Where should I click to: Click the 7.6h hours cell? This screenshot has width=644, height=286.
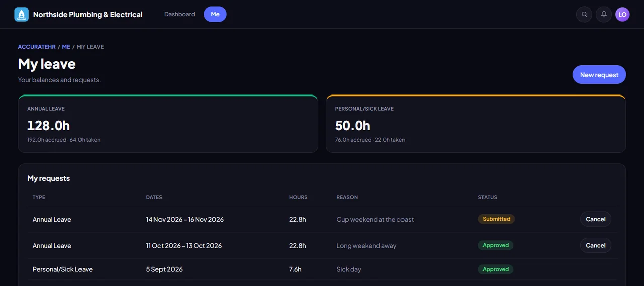[295, 269]
